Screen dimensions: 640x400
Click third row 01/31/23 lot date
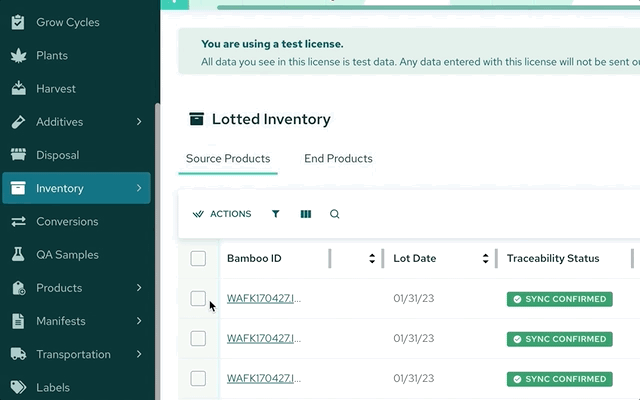point(413,378)
